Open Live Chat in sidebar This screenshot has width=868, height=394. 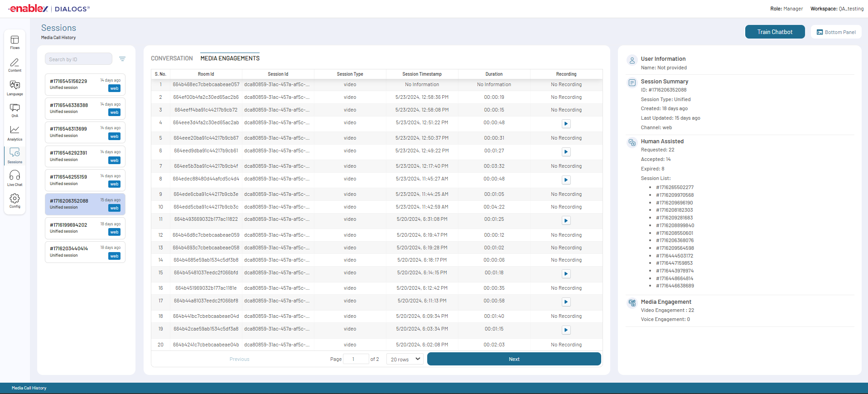14,178
